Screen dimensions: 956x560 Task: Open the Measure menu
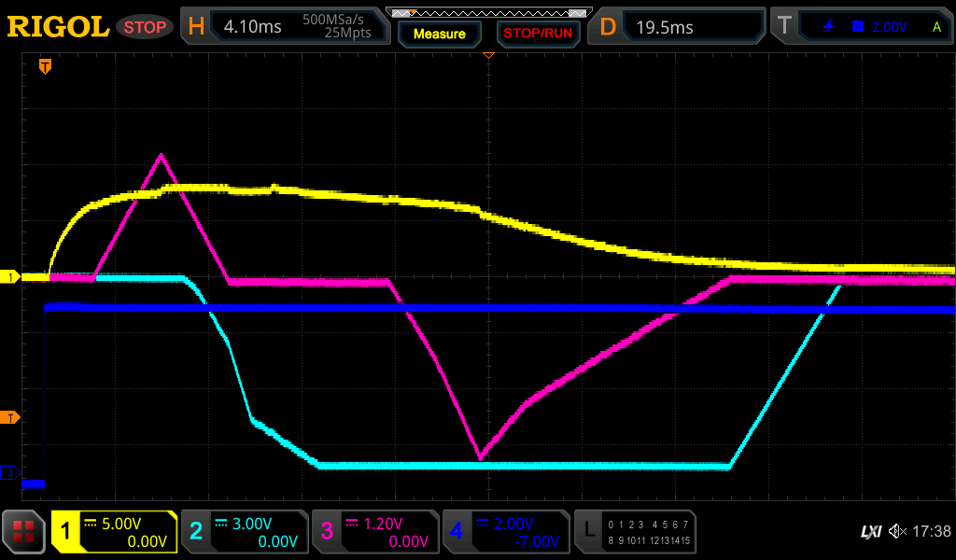pyautogui.click(x=440, y=34)
